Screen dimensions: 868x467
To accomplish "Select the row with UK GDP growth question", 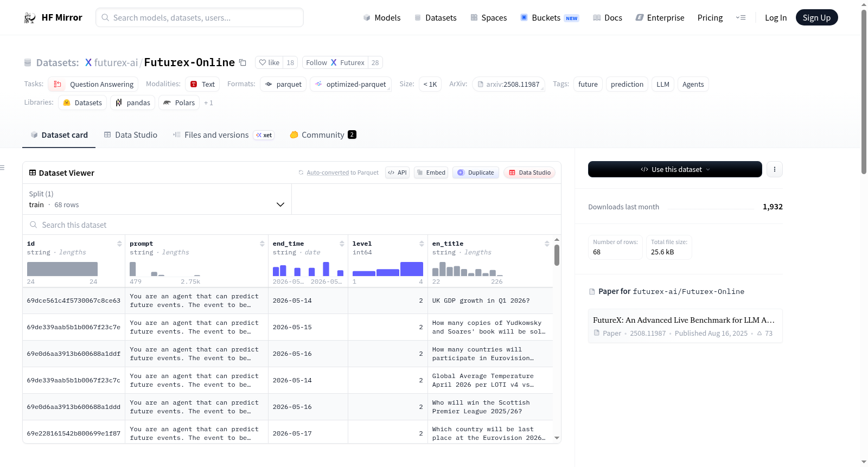I will click(x=288, y=300).
